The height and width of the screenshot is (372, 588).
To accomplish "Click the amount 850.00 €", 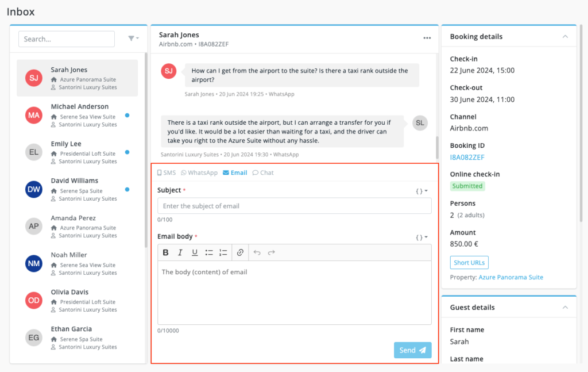I will pyautogui.click(x=464, y=244).
